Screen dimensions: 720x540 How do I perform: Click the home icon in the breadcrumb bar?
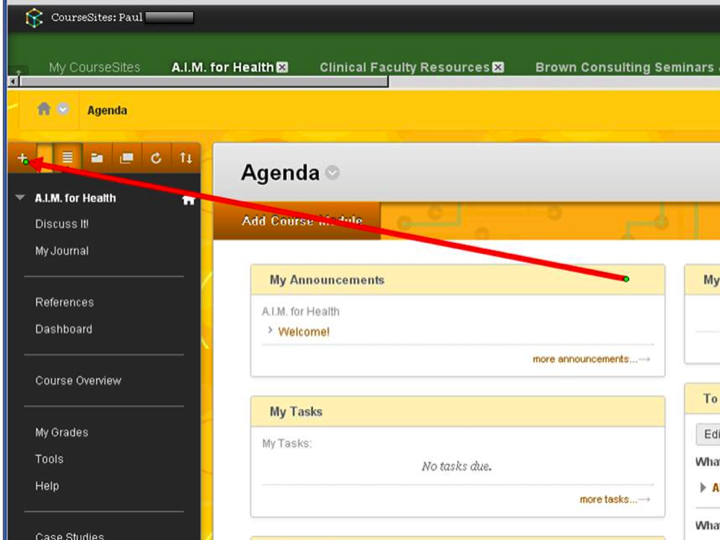[x=44, y=109]
